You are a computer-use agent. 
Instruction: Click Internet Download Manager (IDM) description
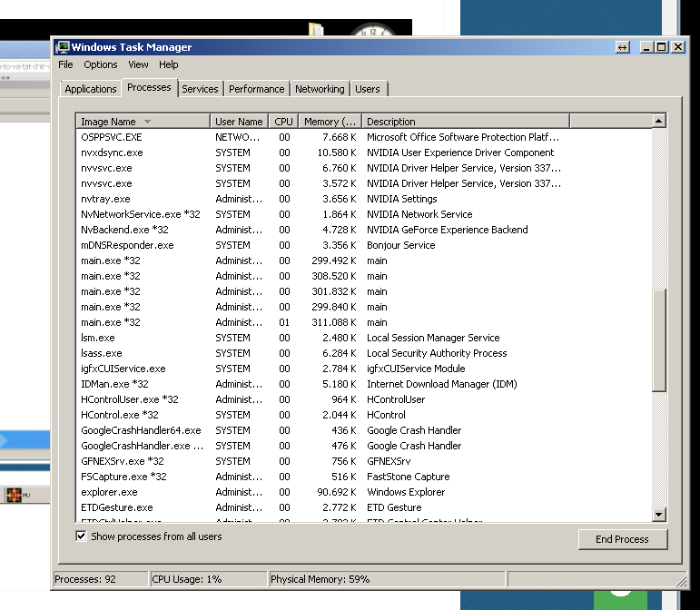coord(442,384)
